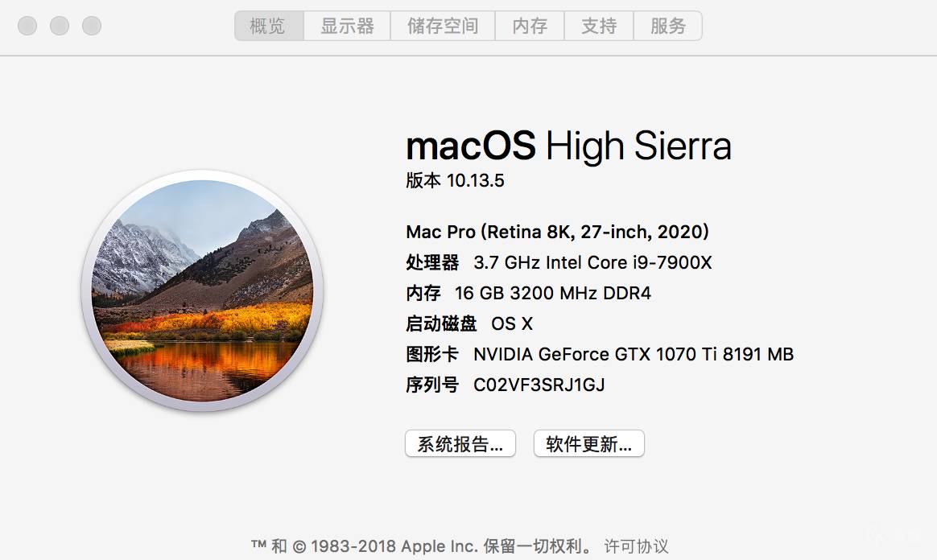Go to the 内存 tab
This screenshot has height=560, width=937.
tap(530, 26)
